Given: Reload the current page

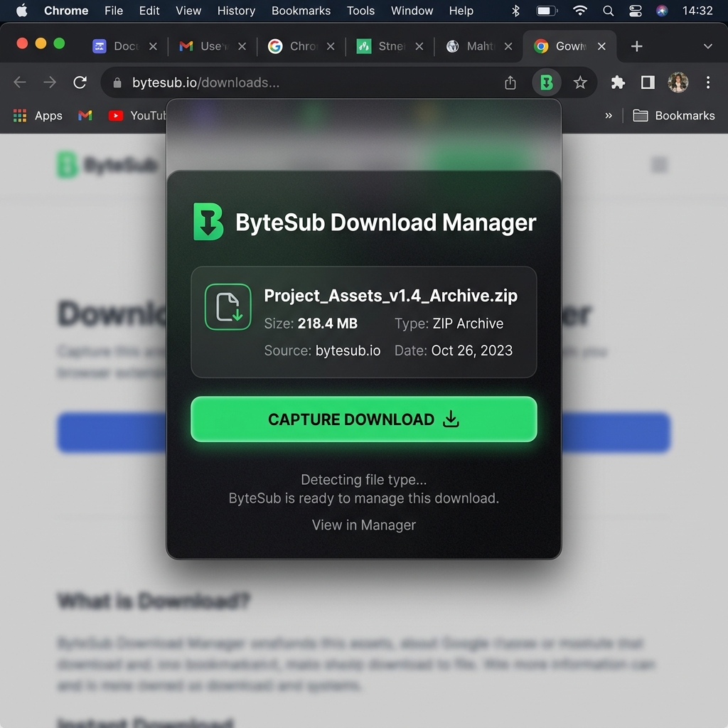Looking at the screenshot, I should (80, 82).
